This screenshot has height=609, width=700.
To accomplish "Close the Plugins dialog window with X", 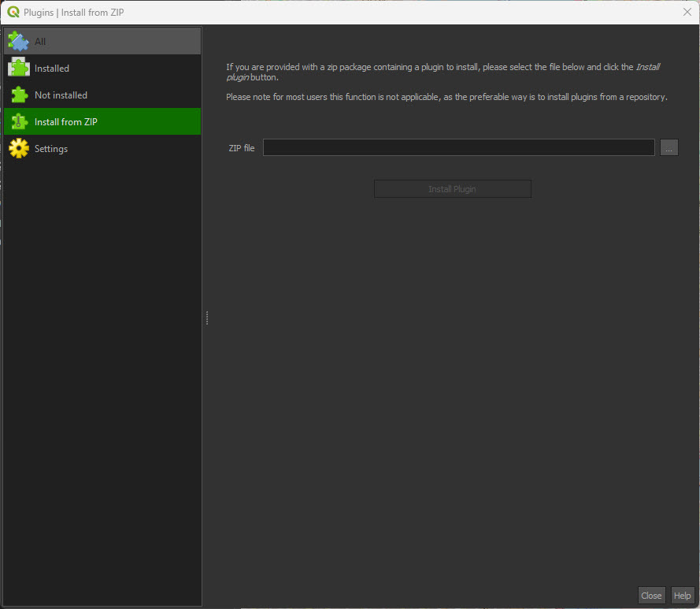I will click(687, 13).
